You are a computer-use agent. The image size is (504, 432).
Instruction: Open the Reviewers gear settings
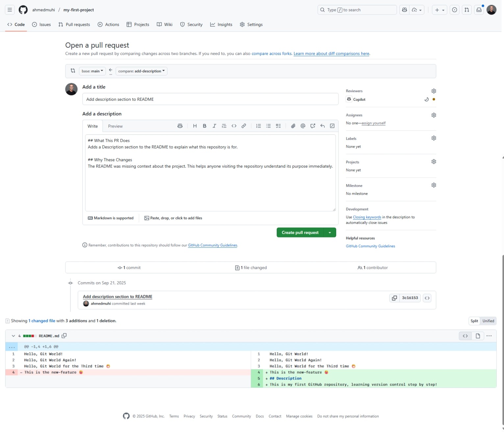pos(434,91)
